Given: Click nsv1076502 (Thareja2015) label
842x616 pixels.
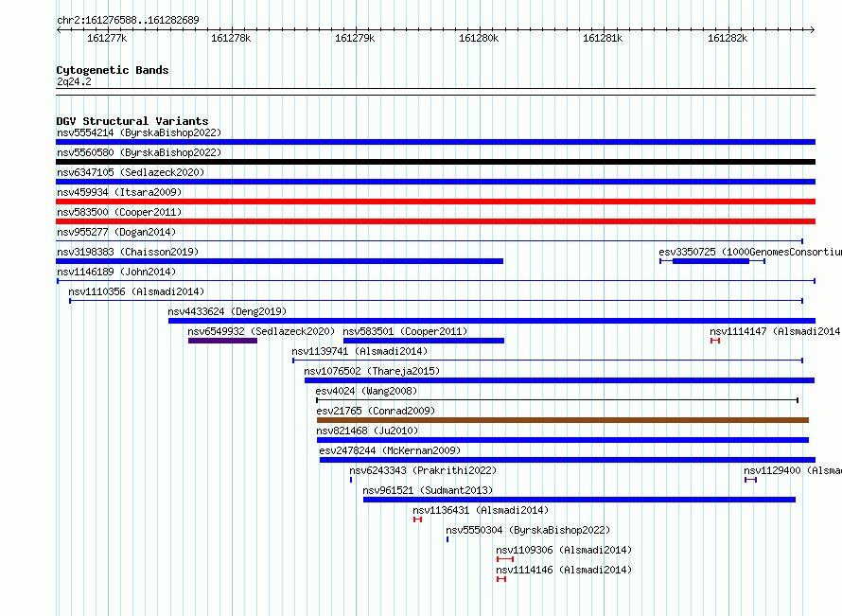Looking at the screenshot, I should pyautogui.click(x=372, y=371).
